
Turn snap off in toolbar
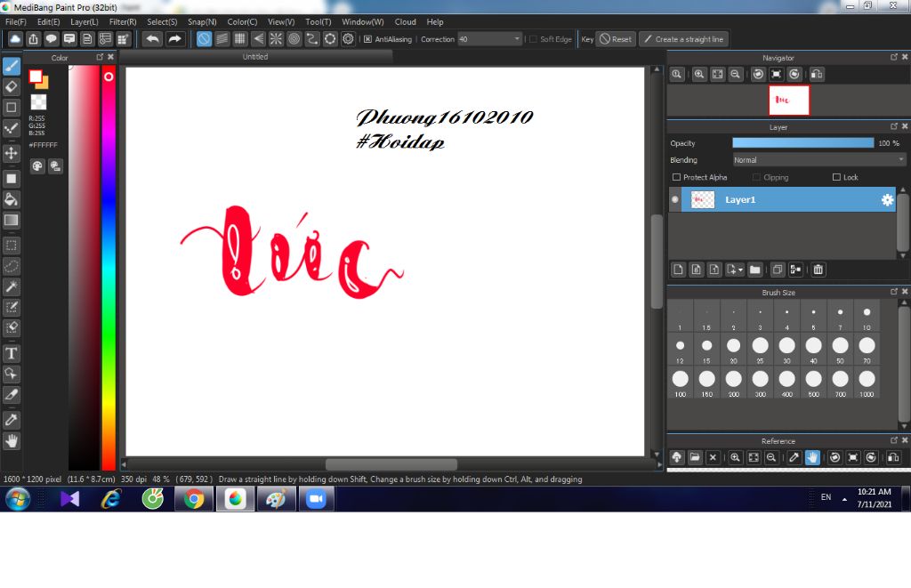point(204,39)
